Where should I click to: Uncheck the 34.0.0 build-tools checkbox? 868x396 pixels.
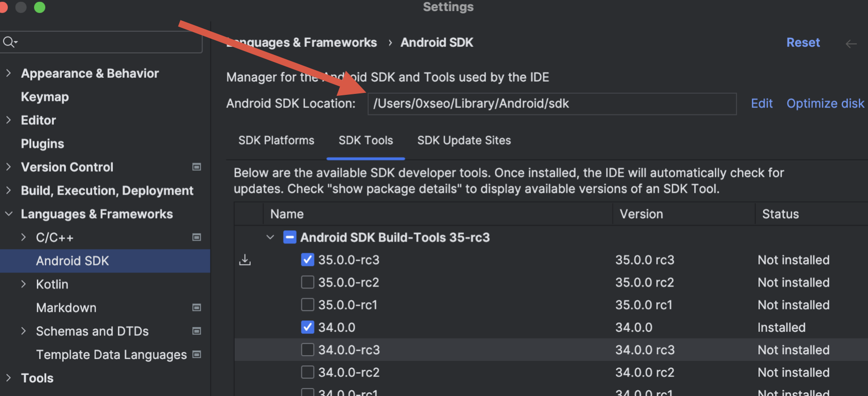(308, 327)
